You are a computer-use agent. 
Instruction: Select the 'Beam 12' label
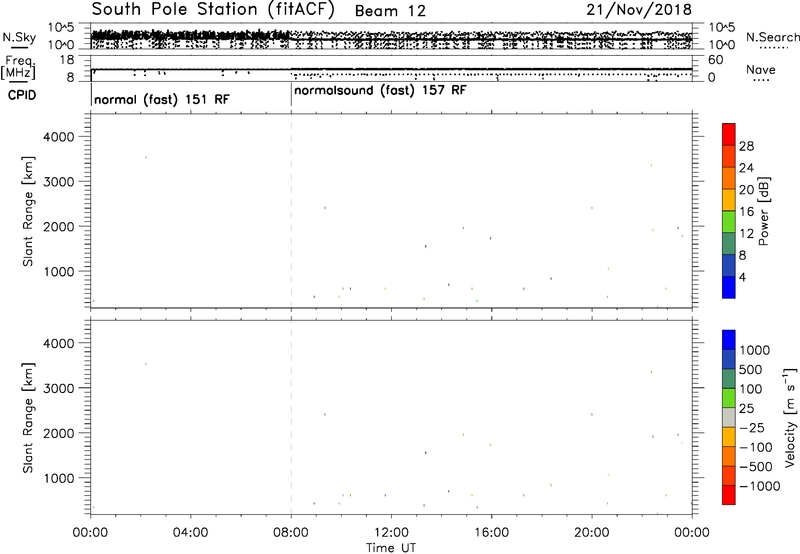click(390, 11)
